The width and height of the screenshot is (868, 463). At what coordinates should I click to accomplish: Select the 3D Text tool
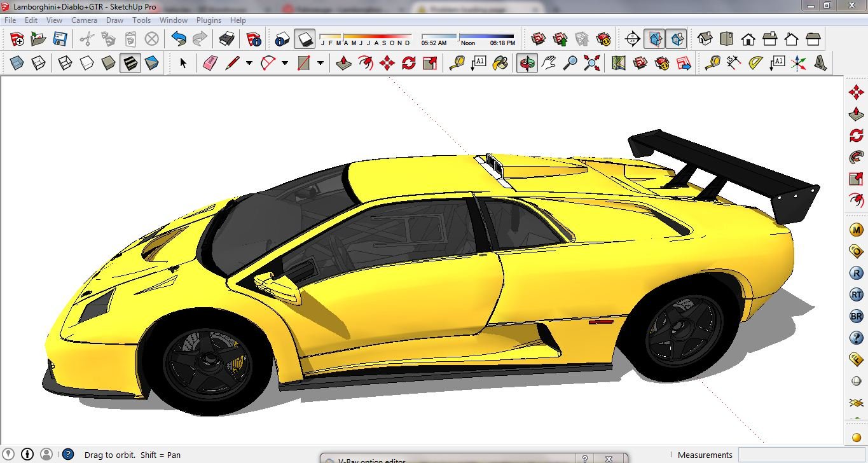point(820,63)
